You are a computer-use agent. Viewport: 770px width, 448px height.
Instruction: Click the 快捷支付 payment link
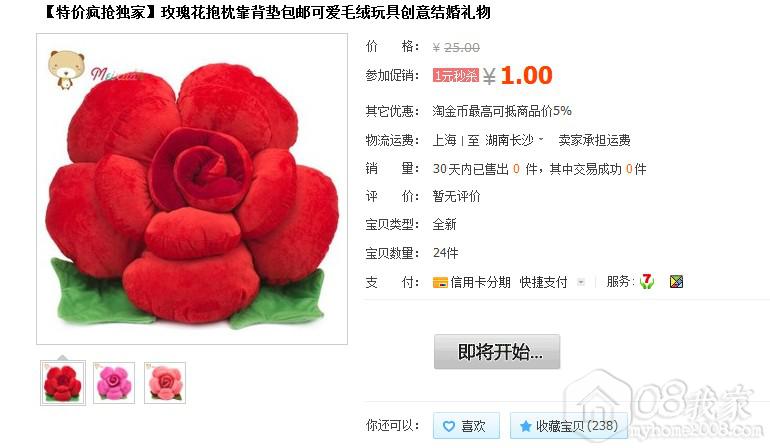point(544,282)
